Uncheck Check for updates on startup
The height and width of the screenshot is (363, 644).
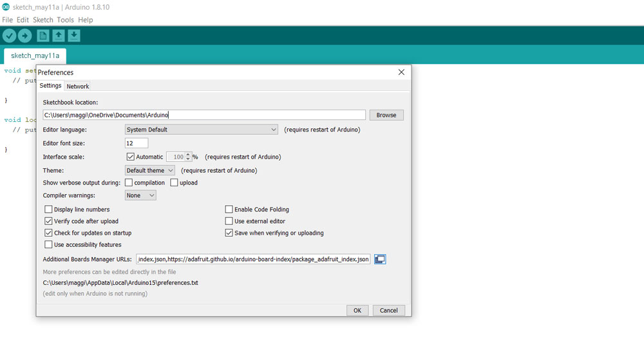click(48, 233)
